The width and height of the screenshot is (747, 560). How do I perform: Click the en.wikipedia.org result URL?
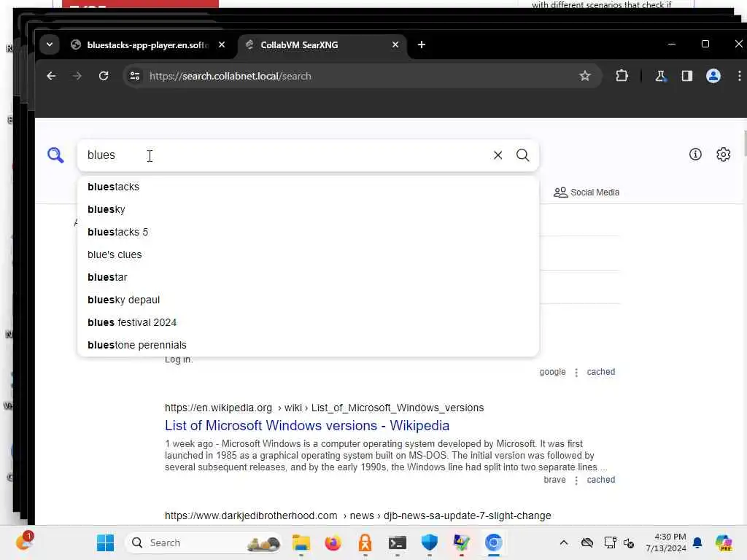(324, 408)
